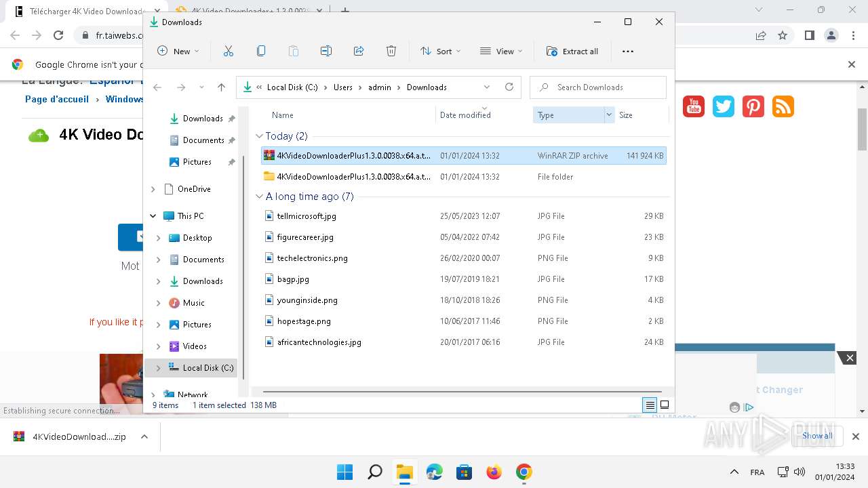Open the YouTube social icon on the webpage
868x488 pixels.
pyautogui.click(x=694, y=106)
